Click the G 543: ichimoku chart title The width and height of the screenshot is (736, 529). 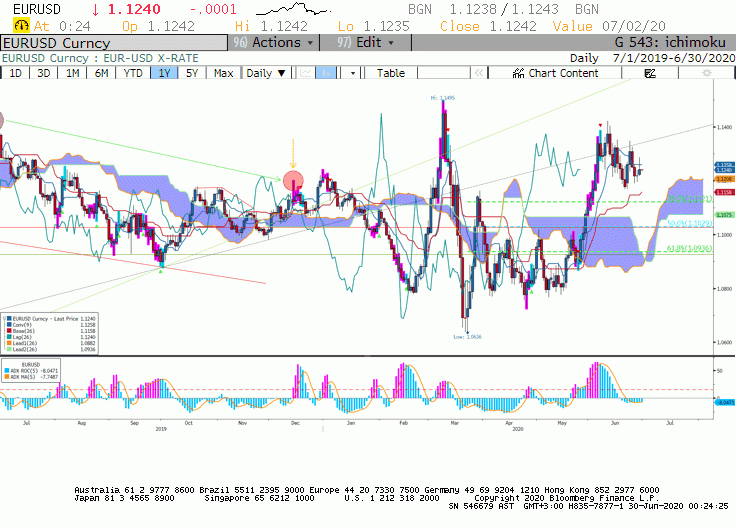[670, 43]
